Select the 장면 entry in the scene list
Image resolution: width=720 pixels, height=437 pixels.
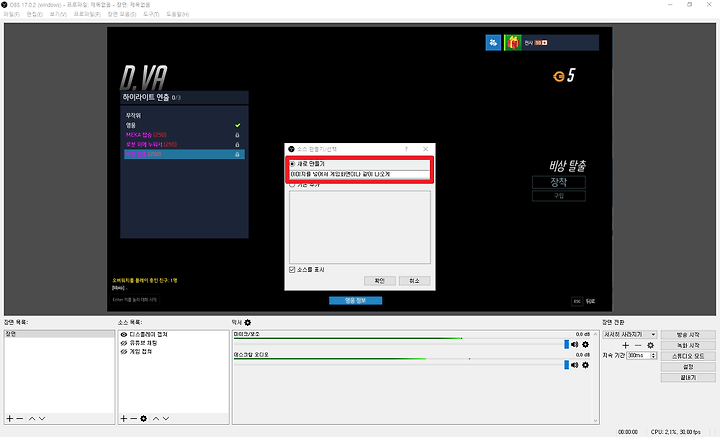(x=59, y=334)
